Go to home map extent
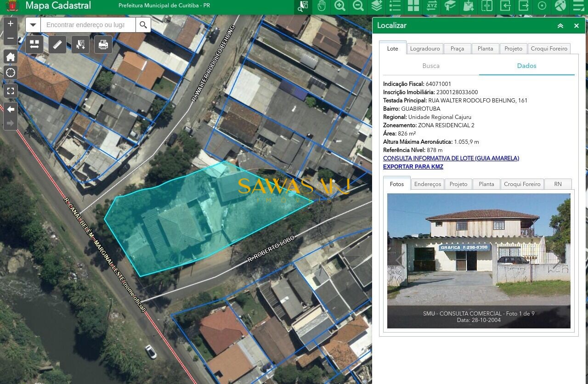 click(x=11, y=57)
